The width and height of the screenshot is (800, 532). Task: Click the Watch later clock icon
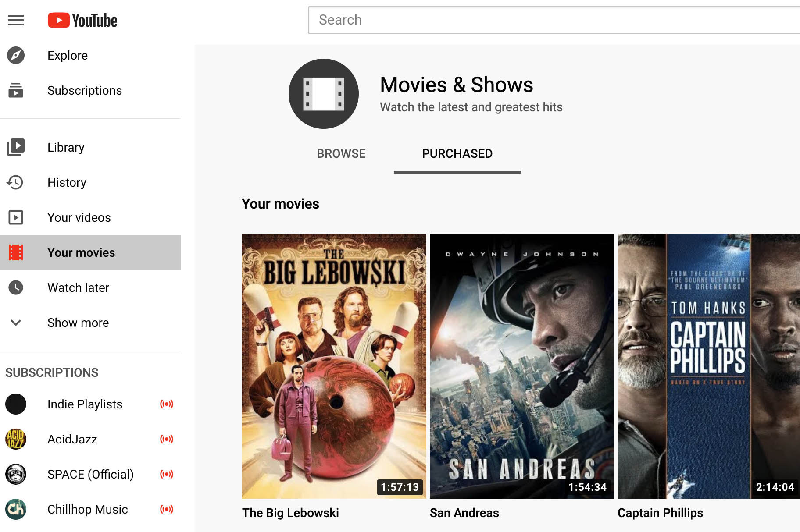click(16, 287)
